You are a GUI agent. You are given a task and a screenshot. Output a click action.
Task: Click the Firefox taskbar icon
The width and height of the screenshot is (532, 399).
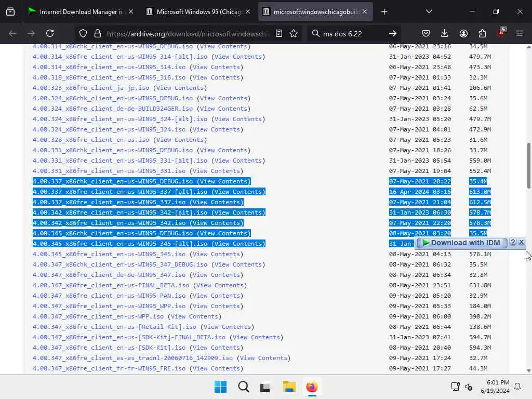coord(312,387)
